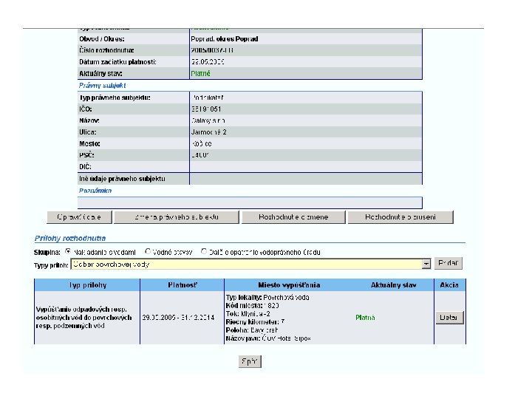Click the Mesto value Košice
Image resolution: width=532 pixels, height=399 pixels.
click(x=202, y=143)
